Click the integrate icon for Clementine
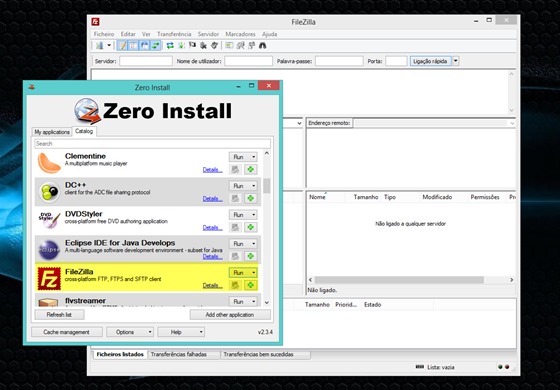This screenshot has width=560, height=390. click(x=235, y=169)
